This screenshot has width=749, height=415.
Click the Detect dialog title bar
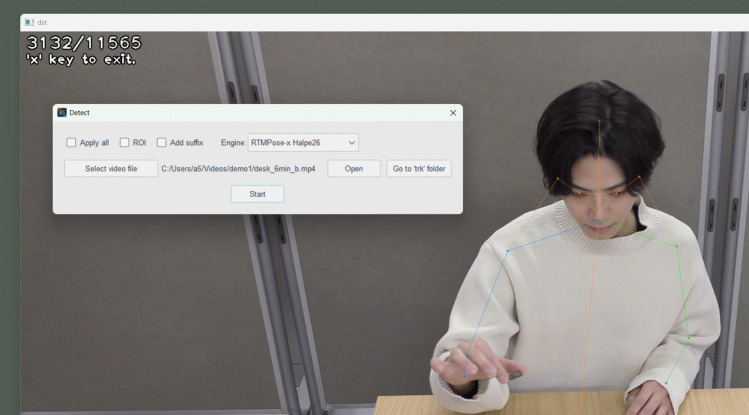tap(257, 113)
